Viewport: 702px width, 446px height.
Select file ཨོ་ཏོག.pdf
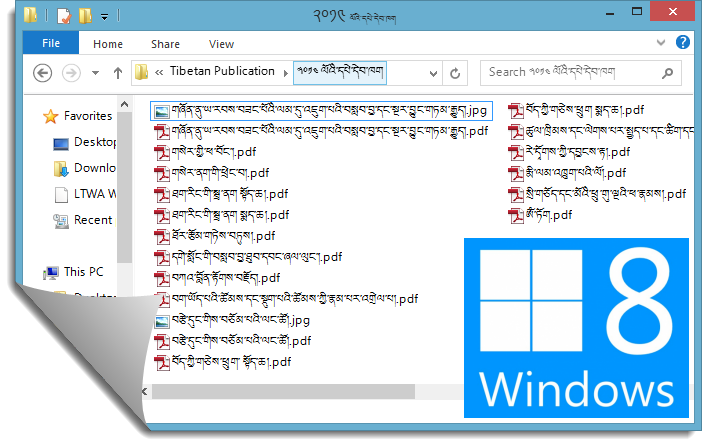click(540, 215)
